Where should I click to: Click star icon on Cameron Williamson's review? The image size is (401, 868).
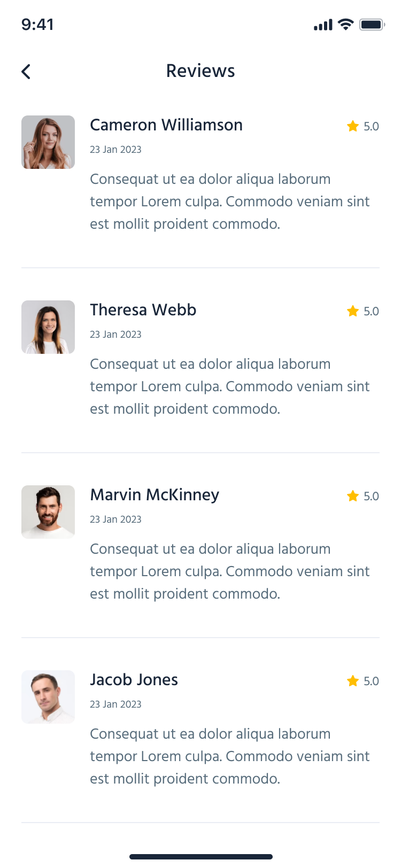(352, 126)
